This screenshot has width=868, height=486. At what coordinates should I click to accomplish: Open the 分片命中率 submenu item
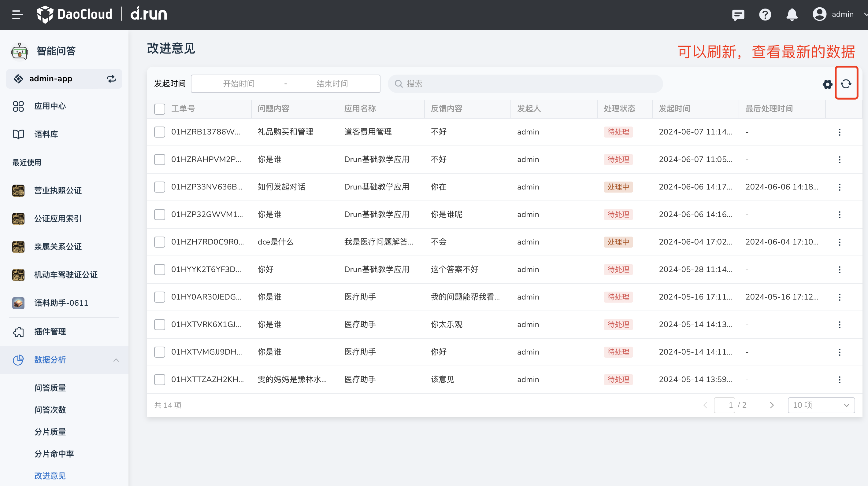point(54,454)
